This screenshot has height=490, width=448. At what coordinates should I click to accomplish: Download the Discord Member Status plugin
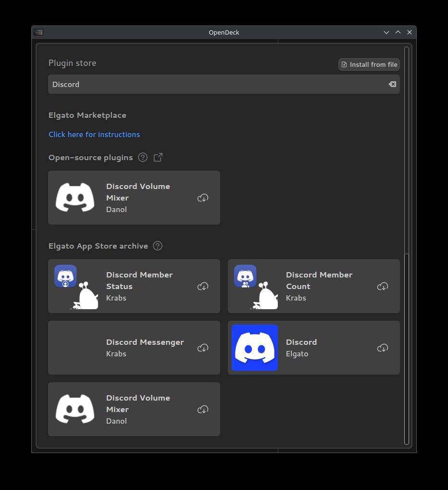point(203,286)
